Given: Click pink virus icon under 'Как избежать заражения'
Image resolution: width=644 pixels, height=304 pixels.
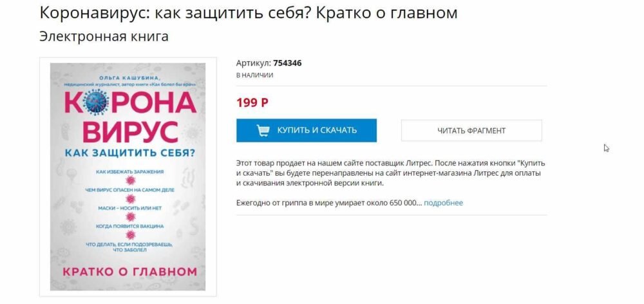Looking at the screenshot, I should coord(130,181).
